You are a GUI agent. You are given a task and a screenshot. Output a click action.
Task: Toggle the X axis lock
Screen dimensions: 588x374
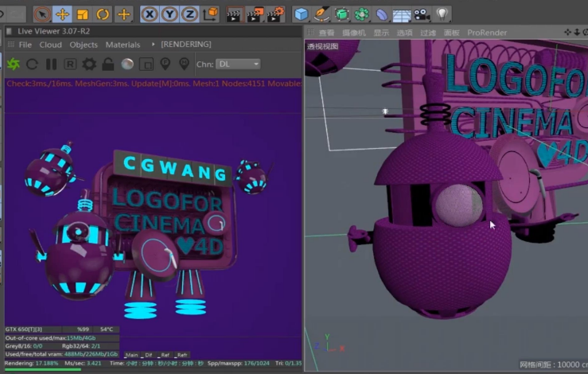click(x=149, y=14)
